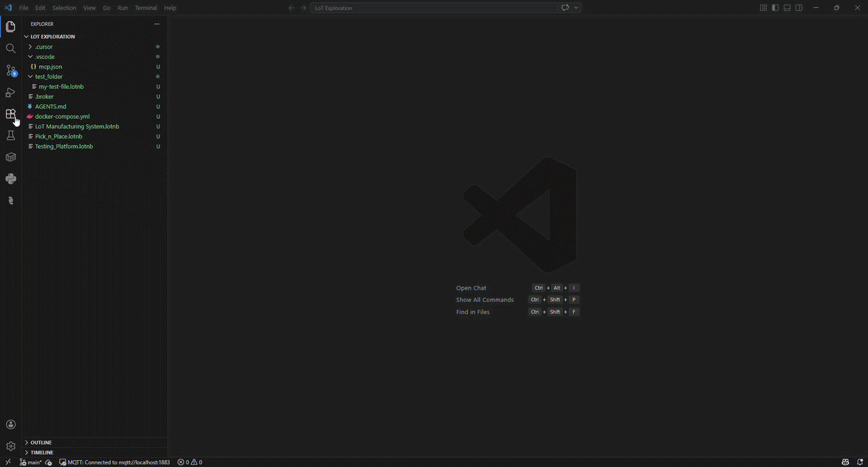
Task: Expand the OUTLINE section
Action: pos(41,442)
